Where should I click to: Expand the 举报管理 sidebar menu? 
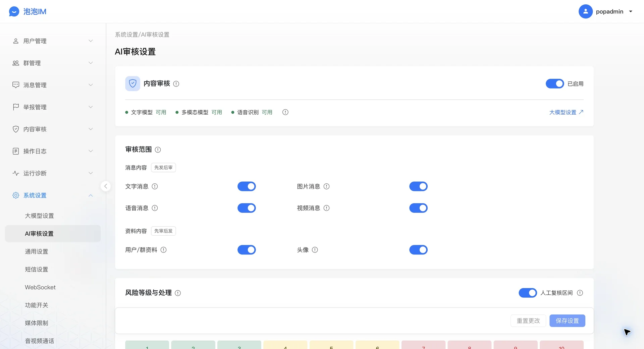[x=53, y=107]
